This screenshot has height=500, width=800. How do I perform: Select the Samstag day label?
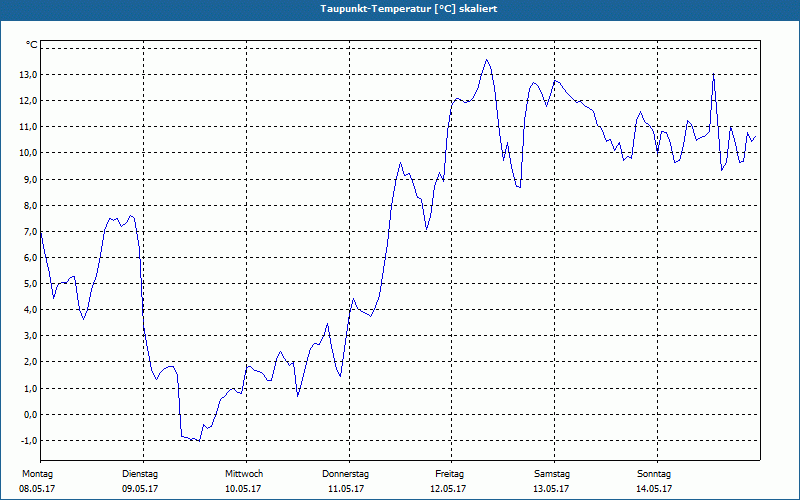pos(552,474)
